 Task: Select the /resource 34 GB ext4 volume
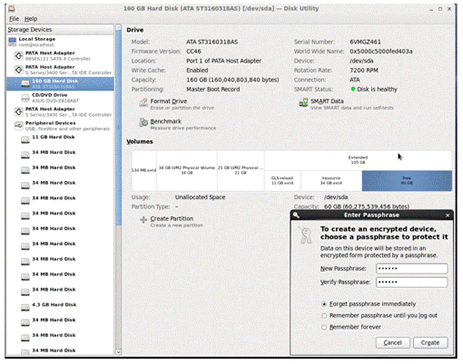[x=331, y=181]
